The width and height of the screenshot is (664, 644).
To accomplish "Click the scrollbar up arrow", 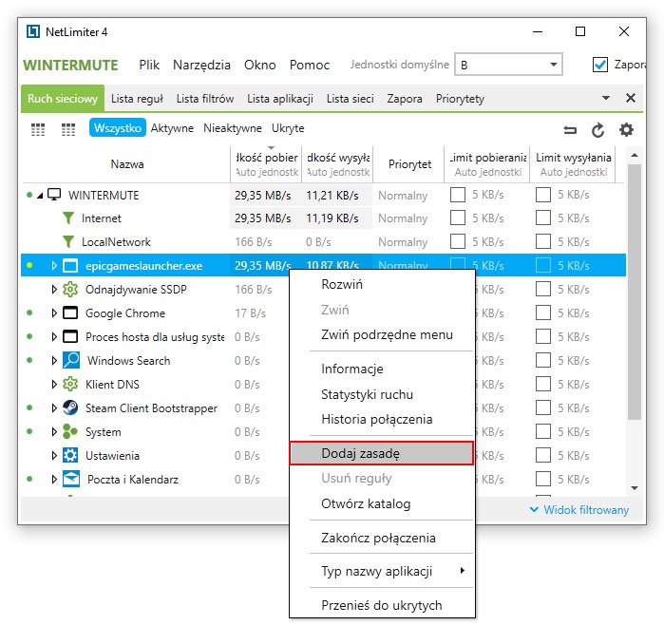I will click(635, 156).
